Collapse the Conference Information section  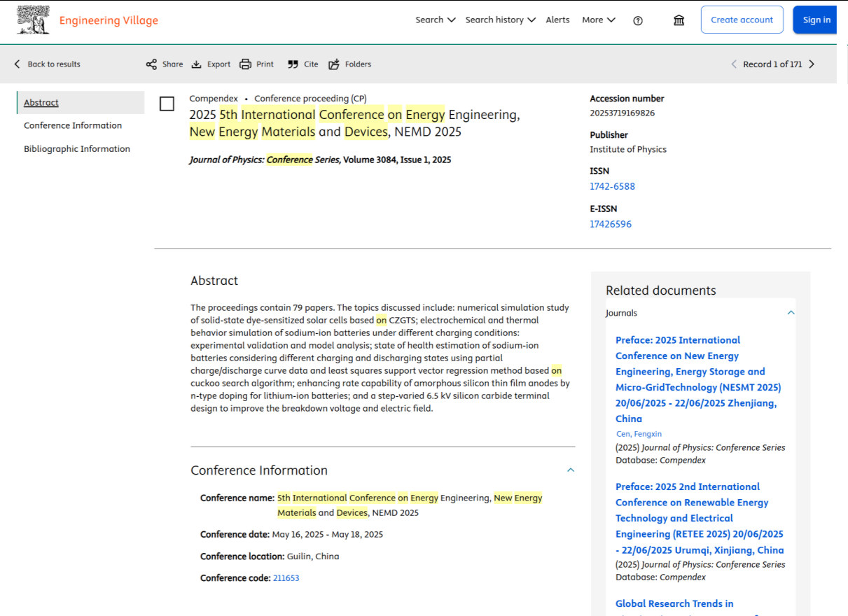pyautogui.click(x=570, y=470)
